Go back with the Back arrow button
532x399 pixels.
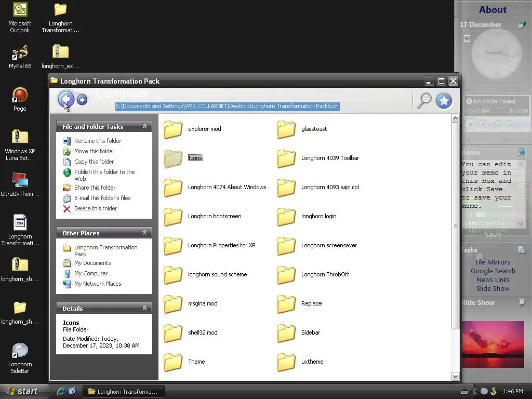point(66,99)
